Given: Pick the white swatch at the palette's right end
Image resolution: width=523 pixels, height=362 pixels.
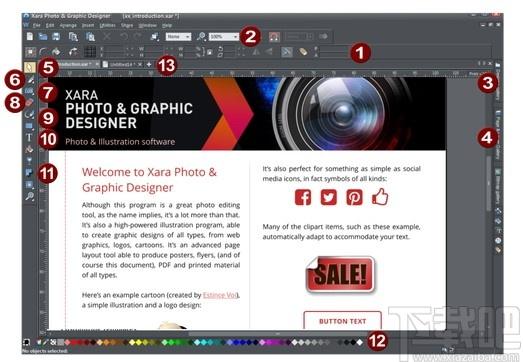Looking at the screenshot, I should click(360, 342).
